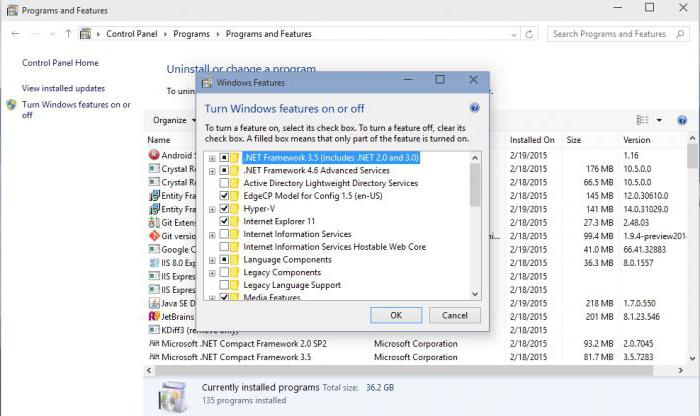Click the Java SE program icon
This screenshot has height=416, width=700.
[154, 303]
